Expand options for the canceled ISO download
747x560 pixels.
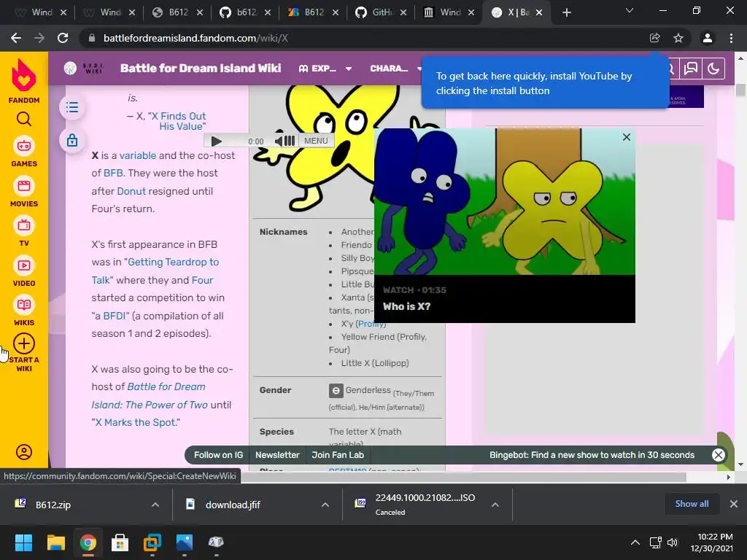point(495,505)
